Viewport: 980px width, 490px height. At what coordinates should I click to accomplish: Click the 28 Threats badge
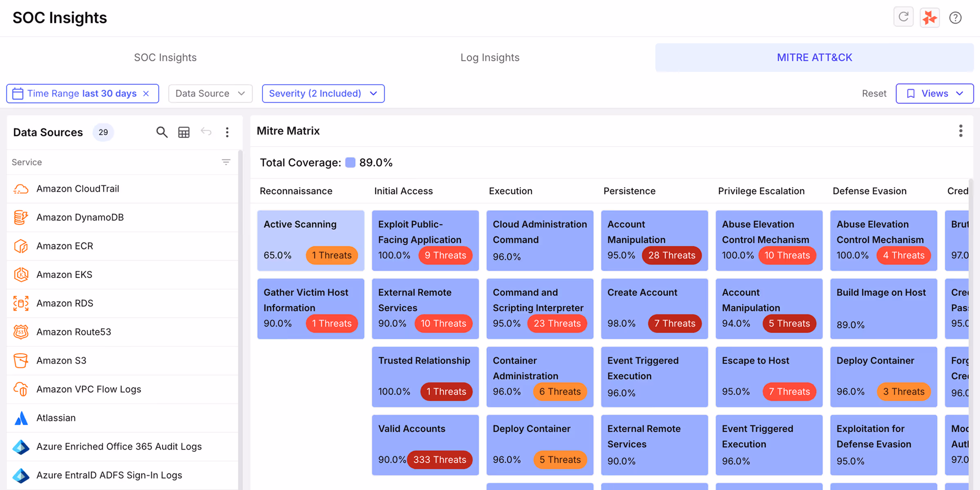[672, 255]
